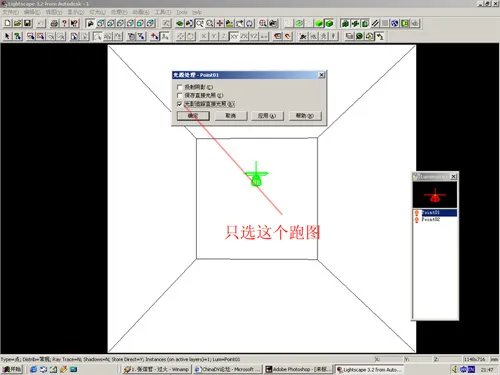Viewport: 500px width, 375px height.
Task: Open the Tools menu
Action: [182, 12]
